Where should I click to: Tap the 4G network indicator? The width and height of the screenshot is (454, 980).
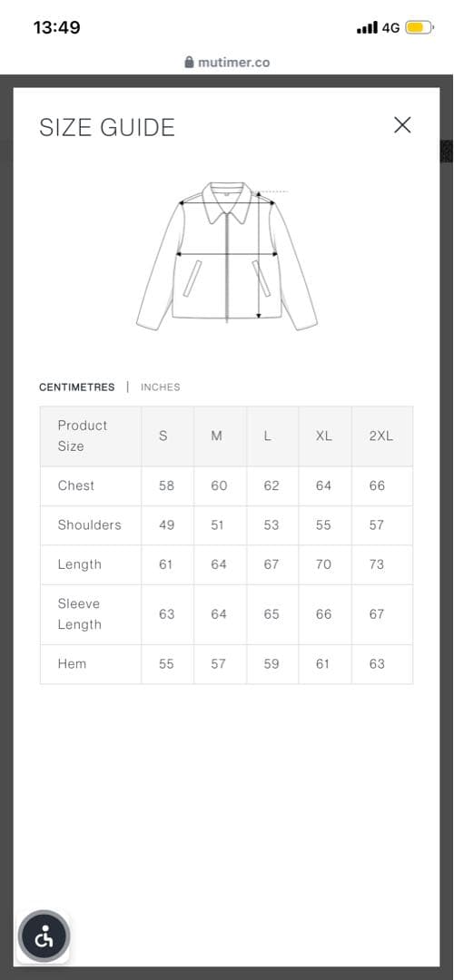[x=390, y=28]
